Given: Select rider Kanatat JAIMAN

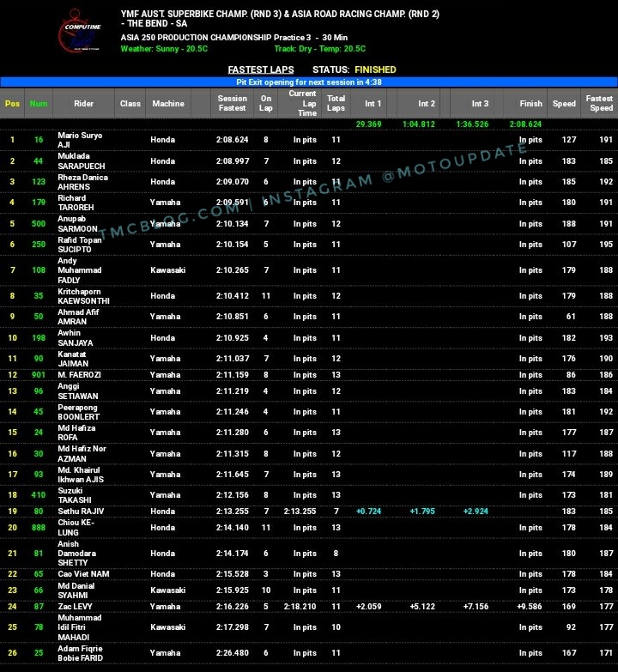Looking at the screenshot, I should pos(73,358).
